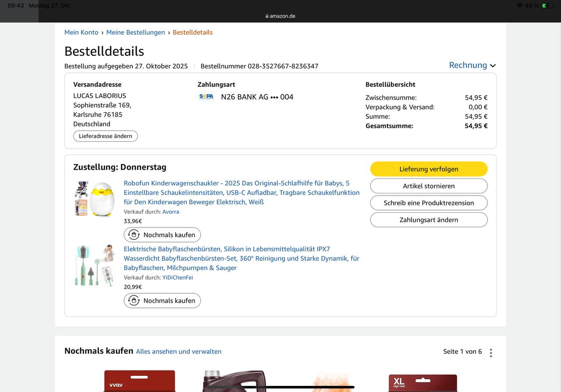Select Zahlungsart ändern button
The image size is (561, 392).
[429, 220]
